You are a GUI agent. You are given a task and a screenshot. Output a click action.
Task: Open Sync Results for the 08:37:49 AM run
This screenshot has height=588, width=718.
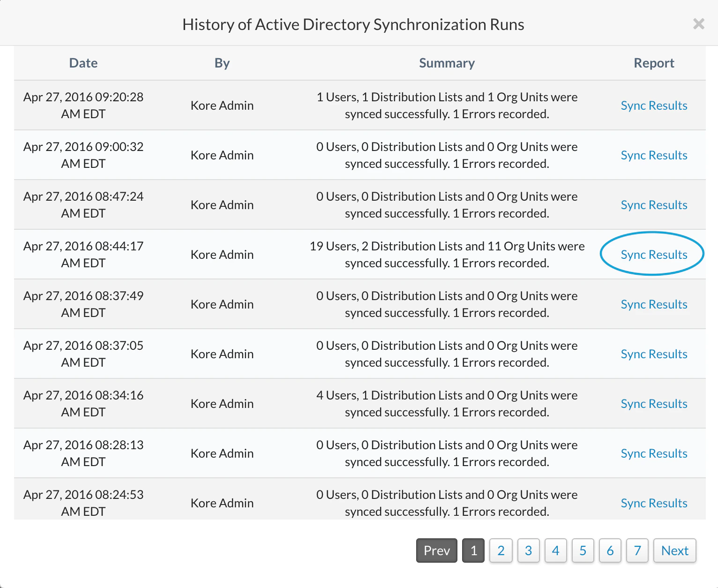coord(654,304)
